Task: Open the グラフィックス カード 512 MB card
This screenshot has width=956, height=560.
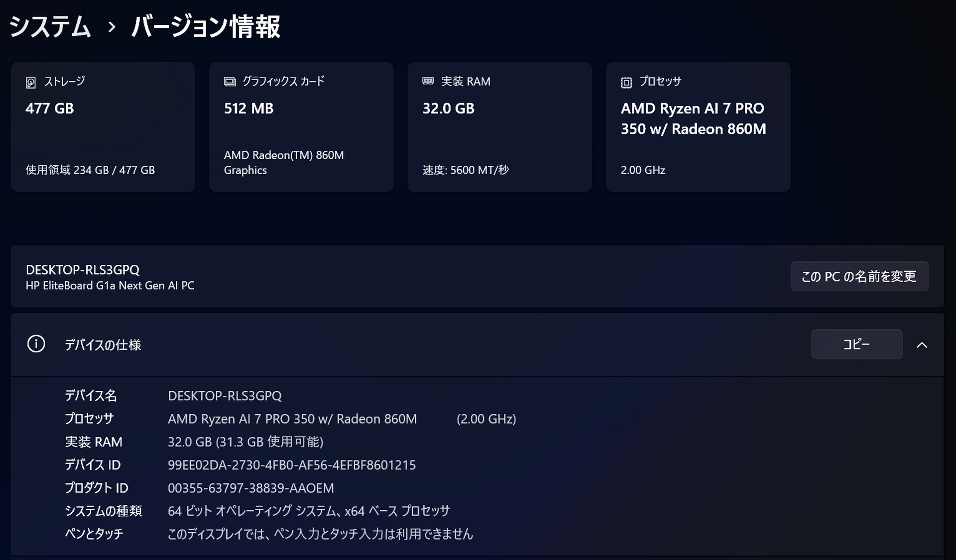Action: [x=301, y=127]
